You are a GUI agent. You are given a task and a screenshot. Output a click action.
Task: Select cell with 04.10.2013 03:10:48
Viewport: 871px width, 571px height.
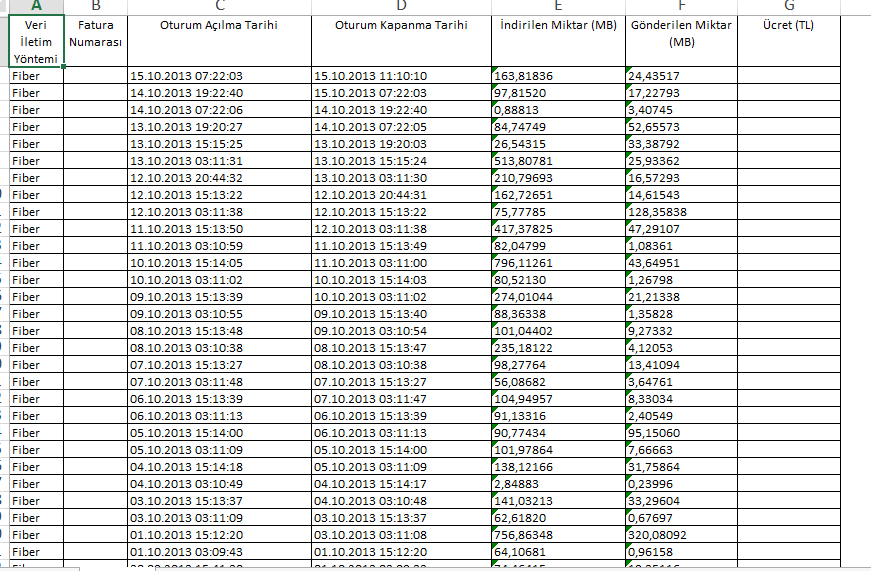point(401,500)
